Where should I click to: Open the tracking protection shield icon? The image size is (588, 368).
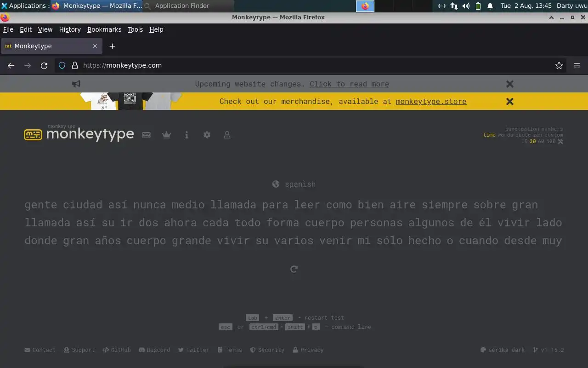pyautogui.click(x=62, y=65)
